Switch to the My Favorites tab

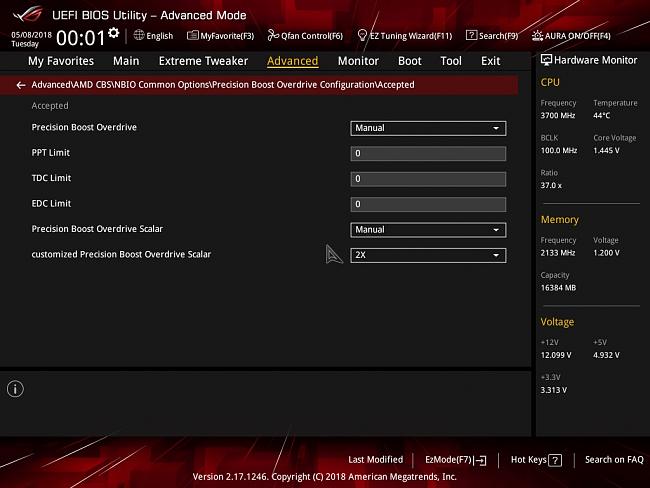[61, 61]
